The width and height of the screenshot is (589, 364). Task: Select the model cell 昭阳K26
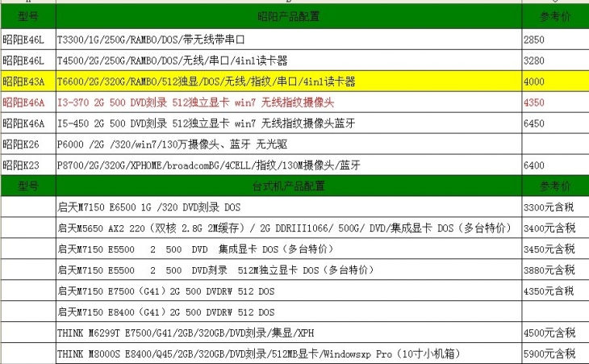click(x=28, y=144)
